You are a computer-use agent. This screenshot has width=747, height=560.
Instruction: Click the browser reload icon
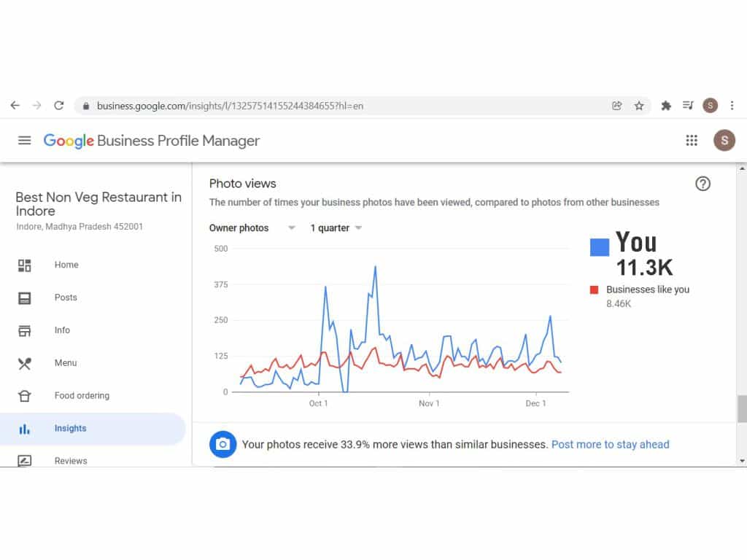pyautogui.click(x=59, y=106)
